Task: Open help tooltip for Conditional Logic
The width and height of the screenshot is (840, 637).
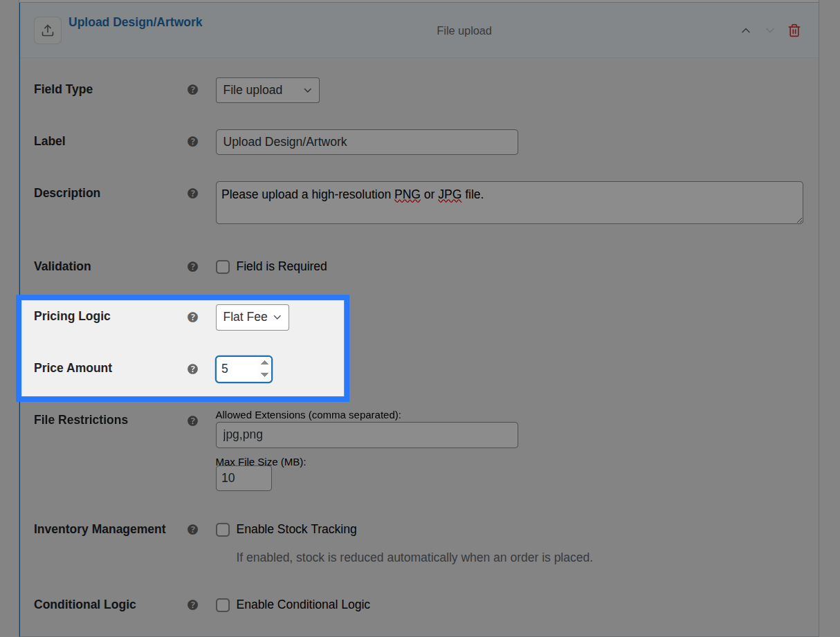Action: pyautogui.click(x=193, y=605)
